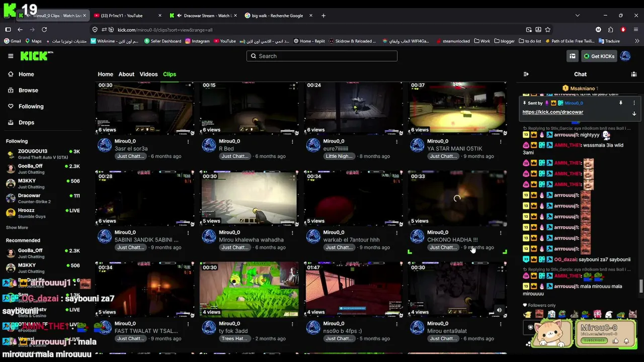
Task: Switch to the About channel tab
Action: [126, 74]
